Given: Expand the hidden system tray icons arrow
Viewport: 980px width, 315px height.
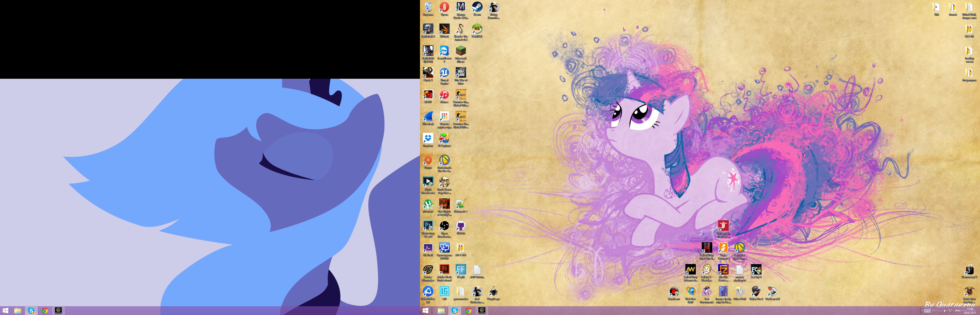Looking at the screenshot, I should (x=935, y=311).
